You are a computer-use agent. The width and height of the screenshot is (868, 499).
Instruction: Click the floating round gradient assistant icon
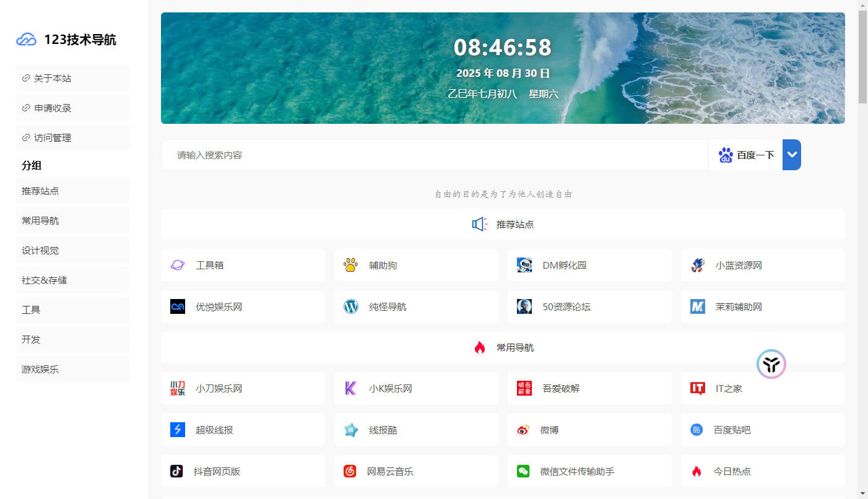[771, 364]
